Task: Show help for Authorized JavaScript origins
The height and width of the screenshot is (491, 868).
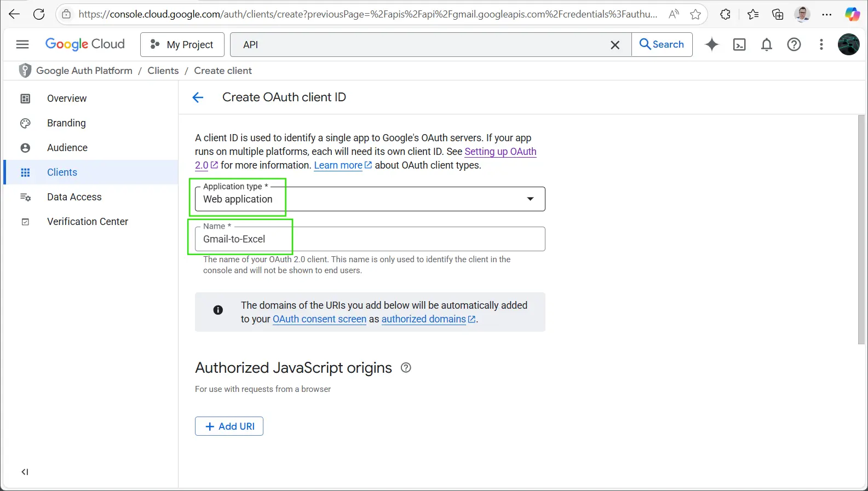Action: click(x=406, y=368)
